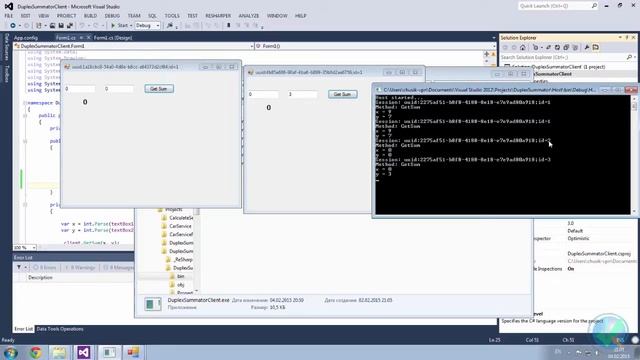640x360 pixels.
Task: Open Google Chrome from the taskbar
Action: (x=36, y=353)
